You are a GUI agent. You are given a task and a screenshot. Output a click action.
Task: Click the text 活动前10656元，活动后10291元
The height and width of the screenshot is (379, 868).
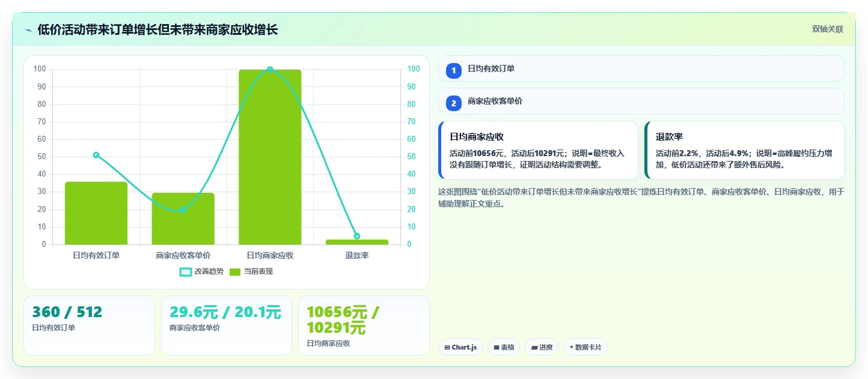507,154
